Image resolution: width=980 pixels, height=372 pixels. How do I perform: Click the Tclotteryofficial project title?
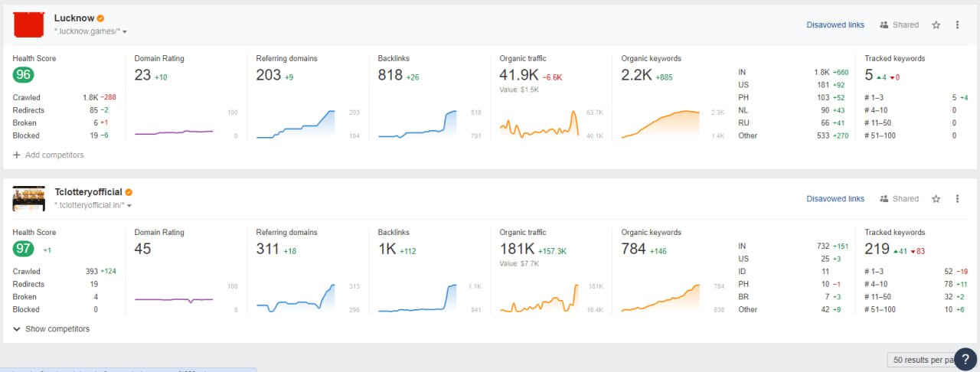pos(88,192)
